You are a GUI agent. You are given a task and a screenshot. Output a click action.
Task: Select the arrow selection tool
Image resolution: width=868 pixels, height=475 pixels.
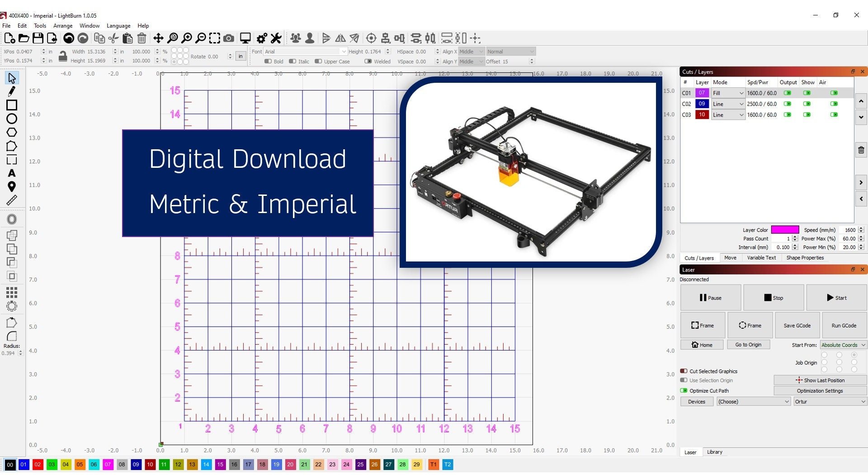pyautogui.click(x=12, y=77)
